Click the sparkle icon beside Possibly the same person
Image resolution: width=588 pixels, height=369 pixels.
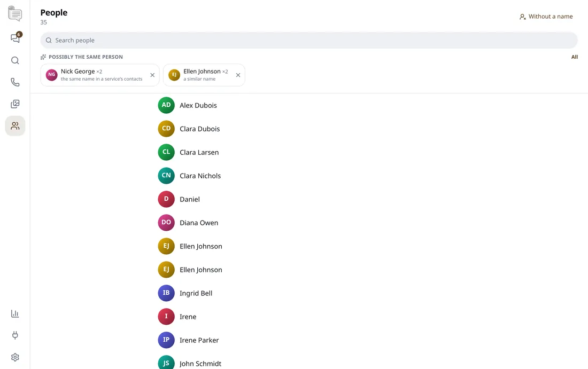coord(43,57)
